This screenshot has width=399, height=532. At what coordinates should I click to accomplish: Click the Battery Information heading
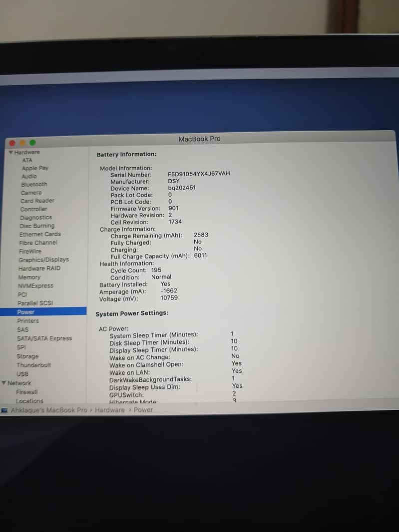126,154
